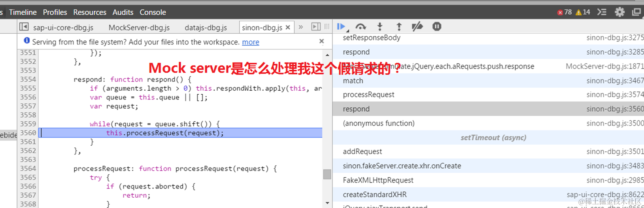
Task: Click the this.processRequest(request) code line
Action: point(165,133)
